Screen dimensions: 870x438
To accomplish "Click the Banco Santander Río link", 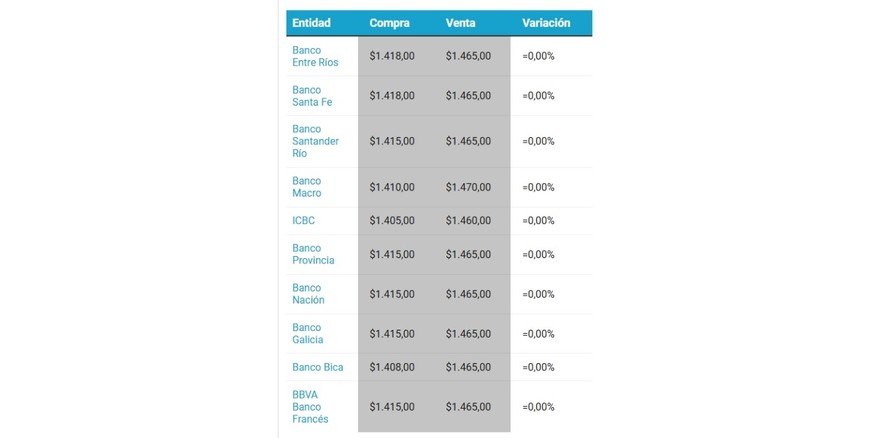I will (x=315, y=141).
